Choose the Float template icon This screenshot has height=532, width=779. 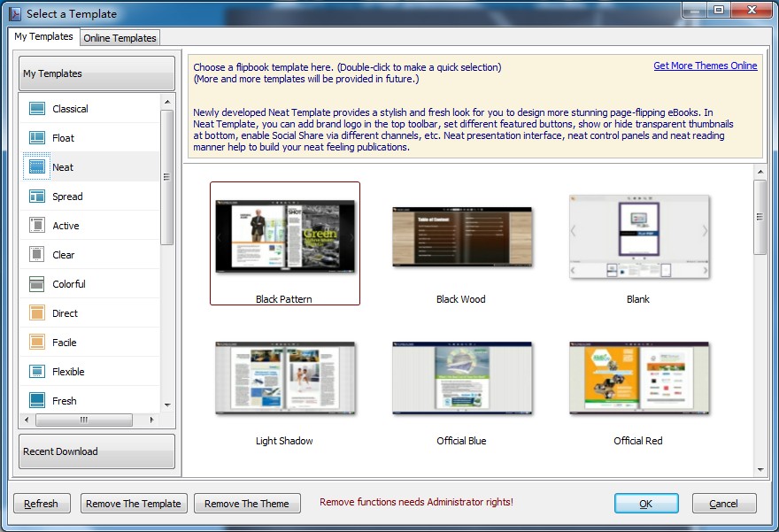37,138
